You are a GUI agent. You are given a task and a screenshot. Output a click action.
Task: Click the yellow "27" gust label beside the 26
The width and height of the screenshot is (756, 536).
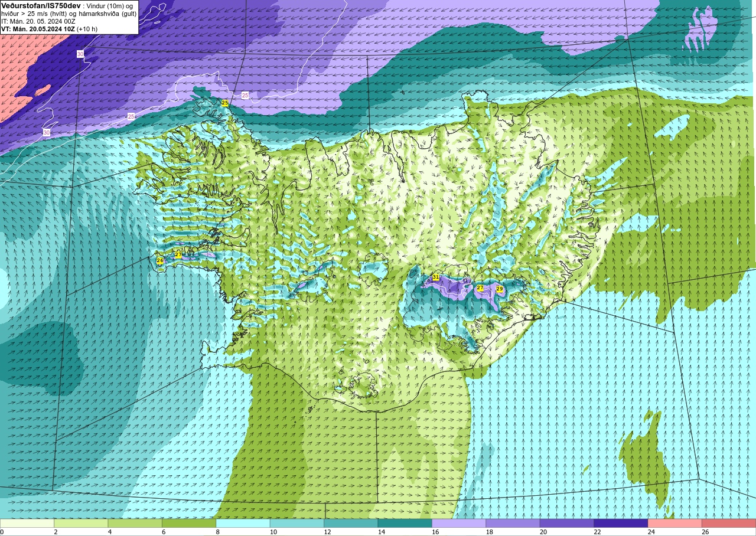click(x=178, y=254)
